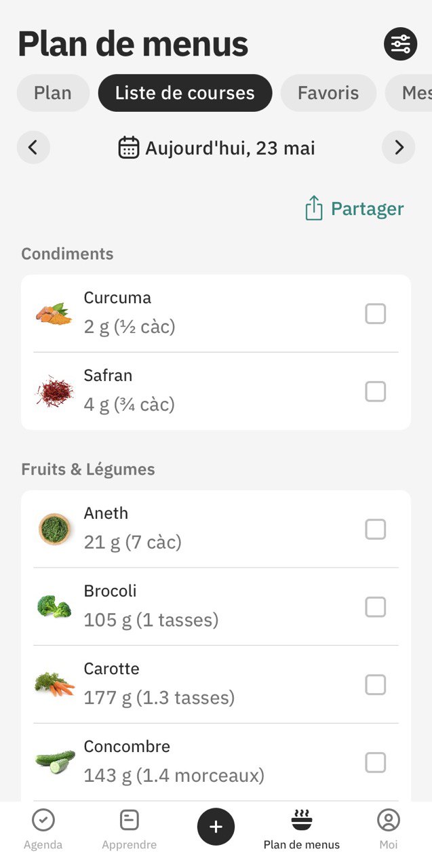Switch to the Plan tab
432x868 pixels.
(53, 93)
